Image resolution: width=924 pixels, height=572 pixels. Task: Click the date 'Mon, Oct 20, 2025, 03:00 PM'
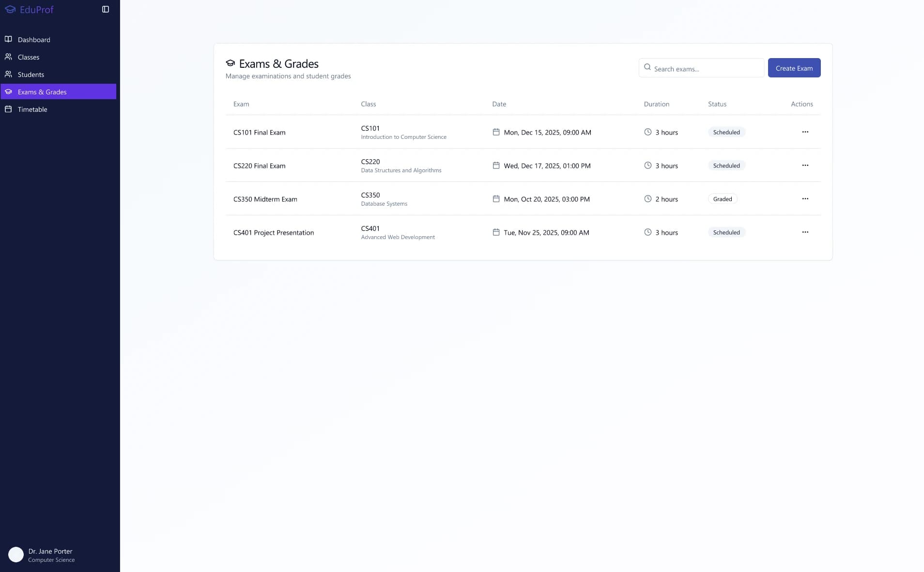coord(547,199)
